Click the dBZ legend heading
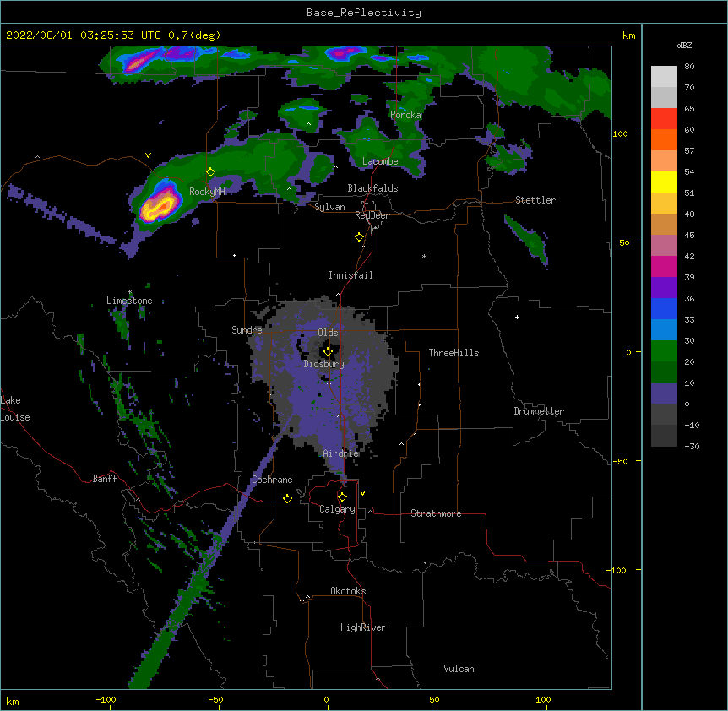Viewport: 728px width, 711px height. (684, 45)
